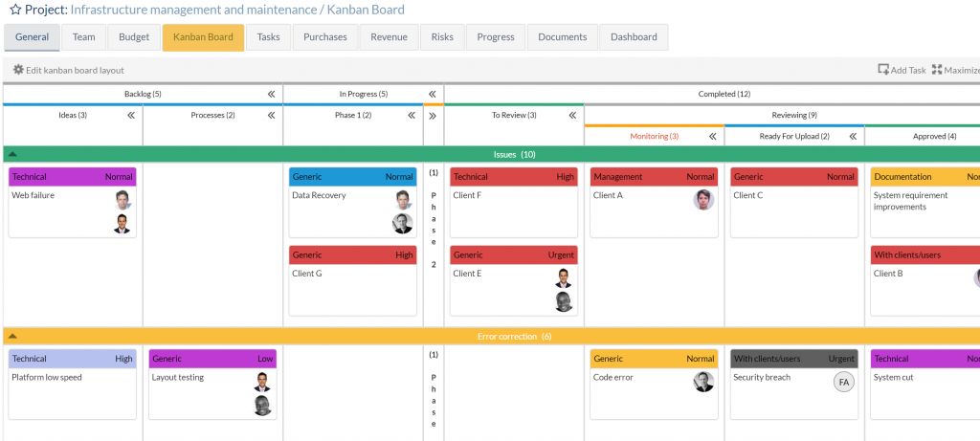Viewport: 980px width, 441px height.
Task: Expand the collapsed Phase 2 column
Action: [x=433, y=115]
